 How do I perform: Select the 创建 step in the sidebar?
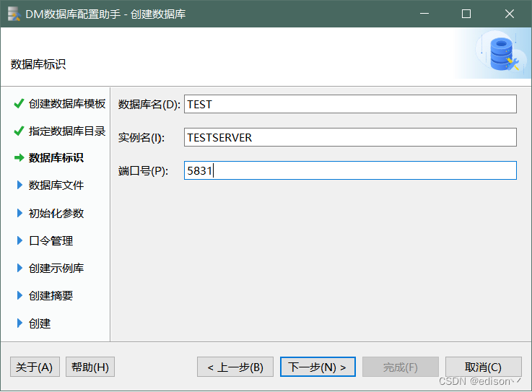pyautogui.click(x=40, y=323)
